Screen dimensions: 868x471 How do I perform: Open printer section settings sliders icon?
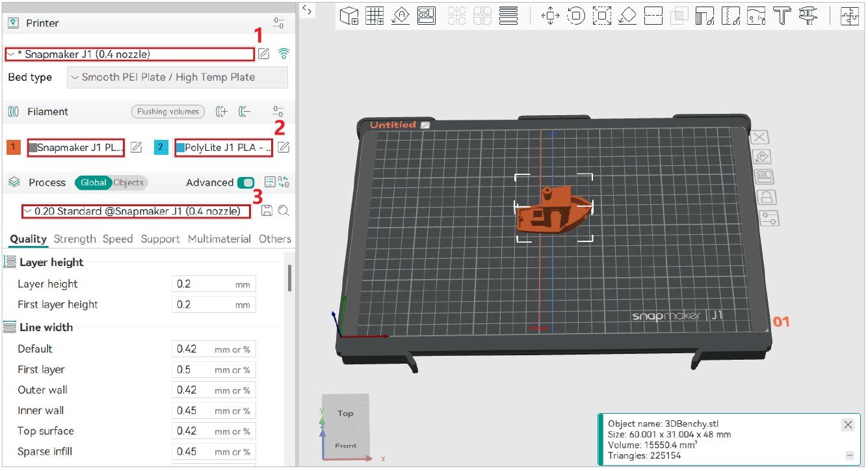point(279,23)
